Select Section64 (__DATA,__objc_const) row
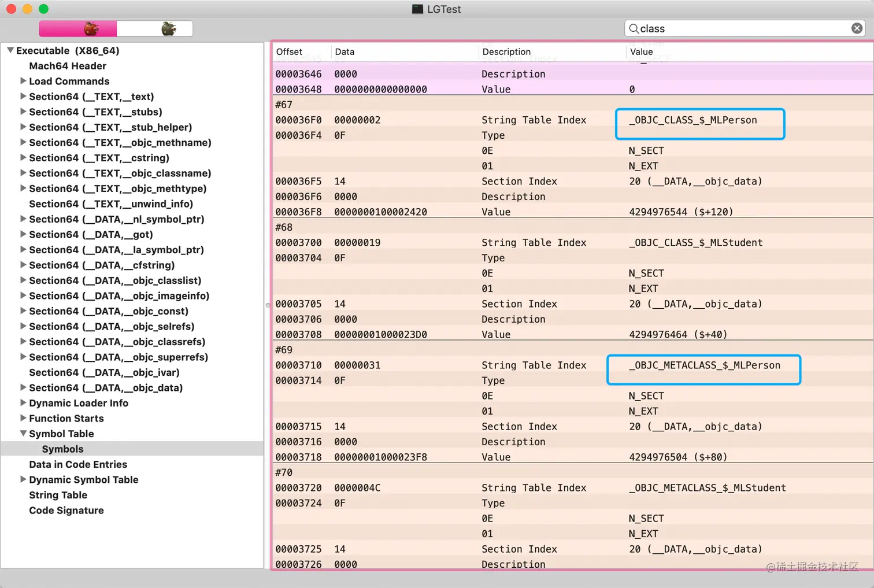The image size is (874, 588). [109, 311]
